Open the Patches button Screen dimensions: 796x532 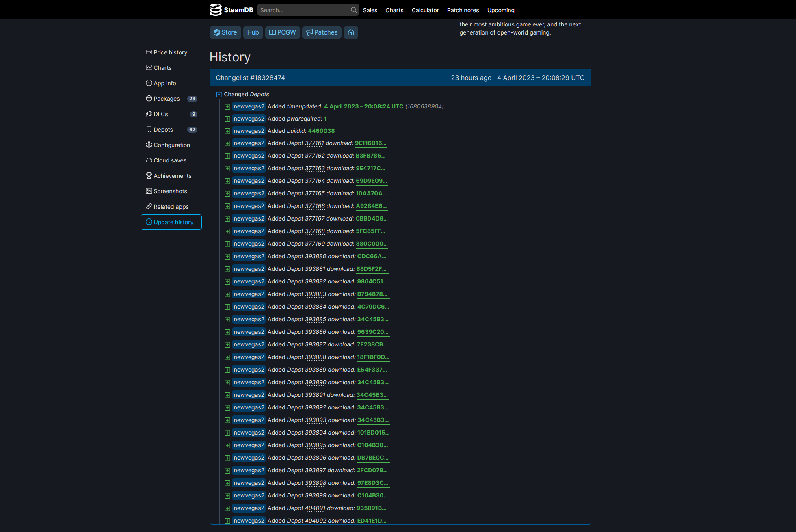[322, 32]
